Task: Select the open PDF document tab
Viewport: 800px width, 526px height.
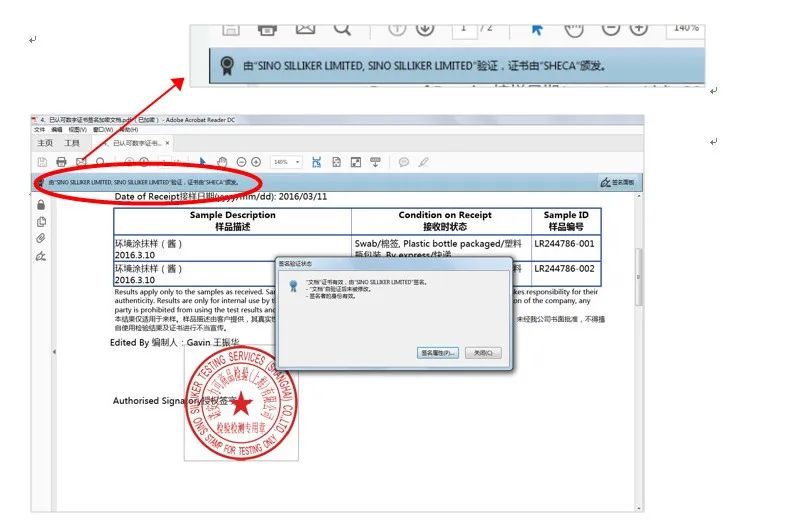Action: pyautogui.click(x=133, y=143)
